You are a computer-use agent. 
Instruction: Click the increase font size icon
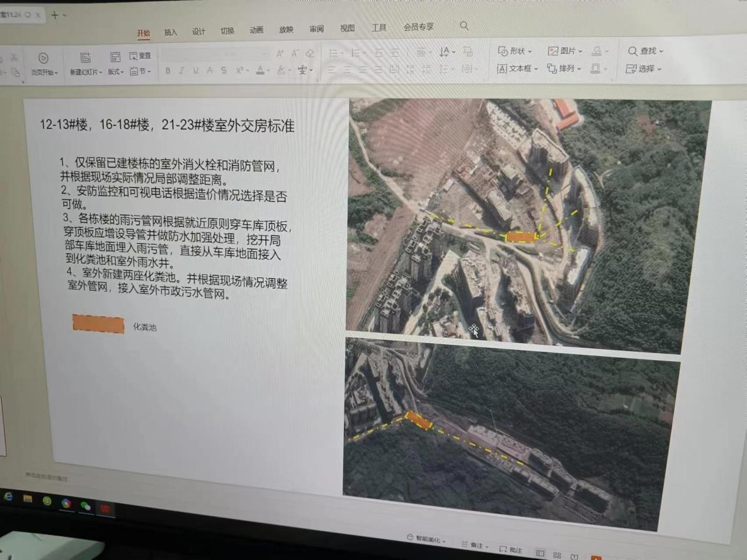coord(280,54)
